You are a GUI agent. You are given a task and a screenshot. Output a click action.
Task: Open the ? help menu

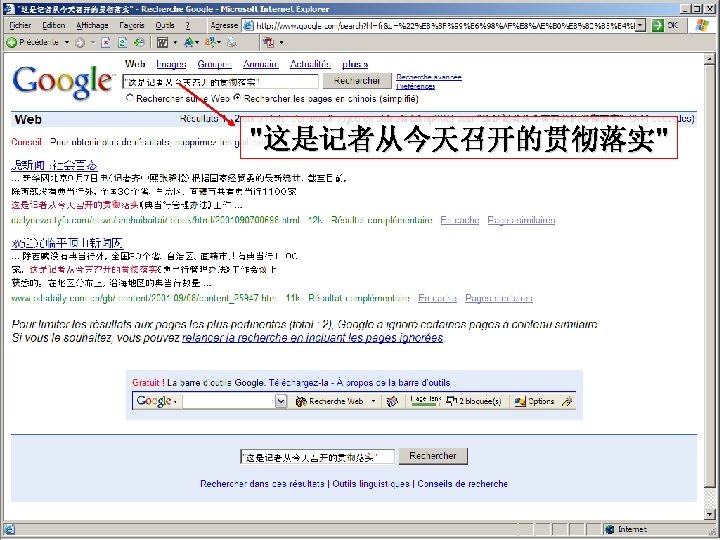tap(188, 25)
